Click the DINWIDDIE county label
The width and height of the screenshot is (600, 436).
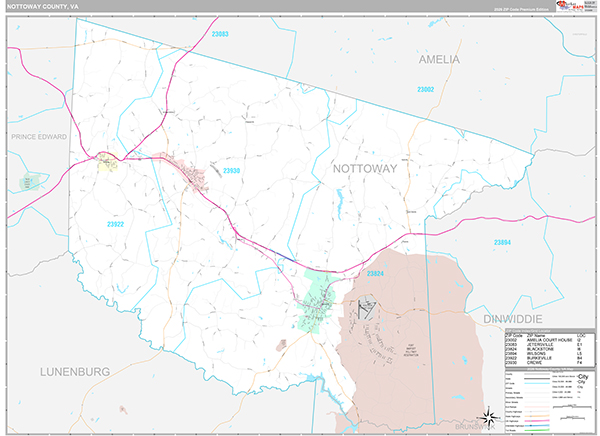(x=513, y=319)
